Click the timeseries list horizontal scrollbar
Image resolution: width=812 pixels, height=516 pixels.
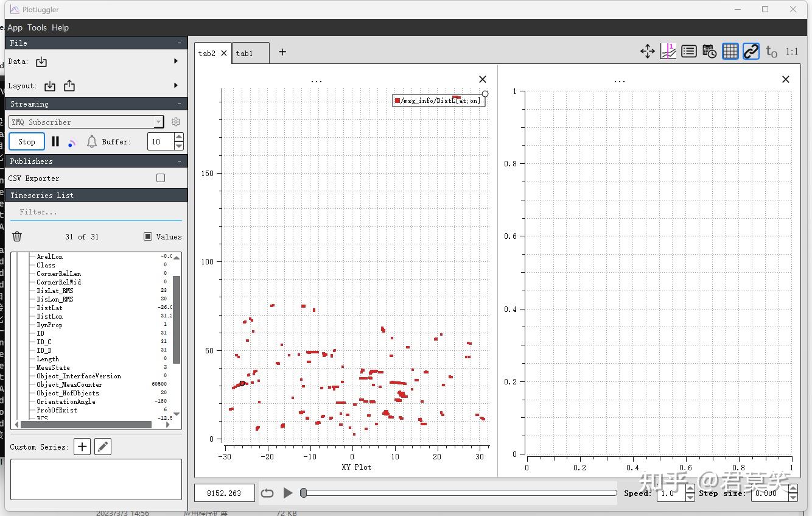[86, 425]
